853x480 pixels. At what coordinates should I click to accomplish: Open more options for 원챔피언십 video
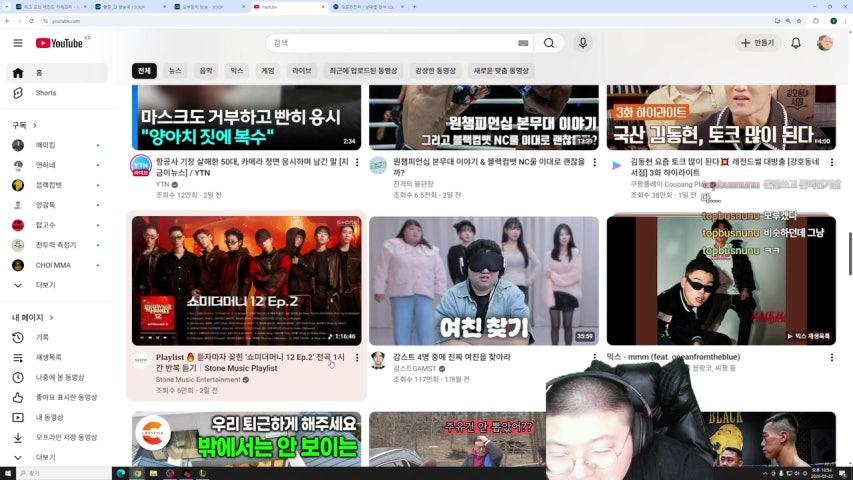tap(595, 162)
